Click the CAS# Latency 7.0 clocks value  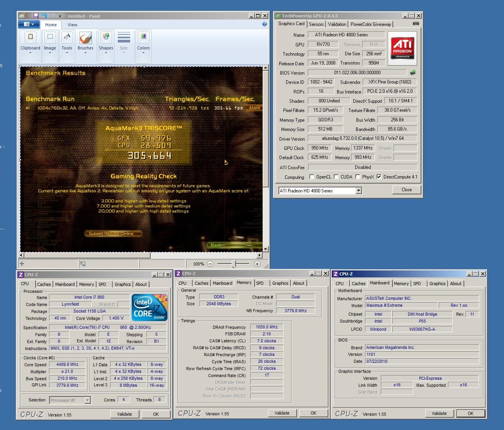[x=266, y=341]
